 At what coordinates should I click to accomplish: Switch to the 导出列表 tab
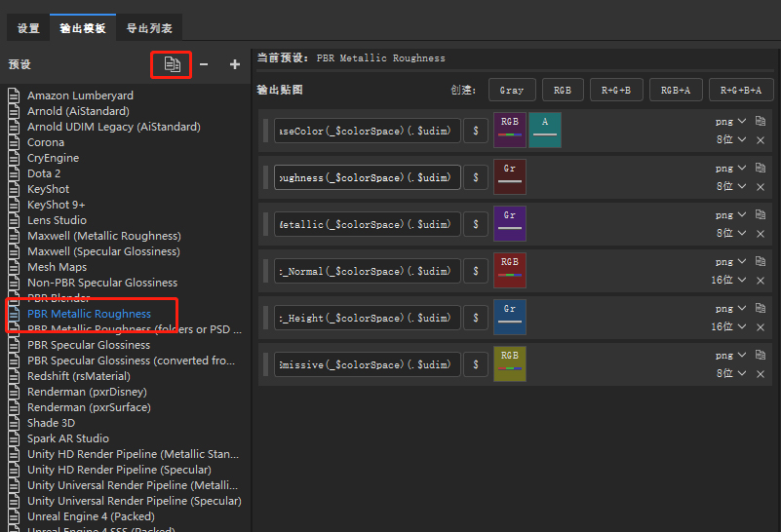[x=149, y=28]
